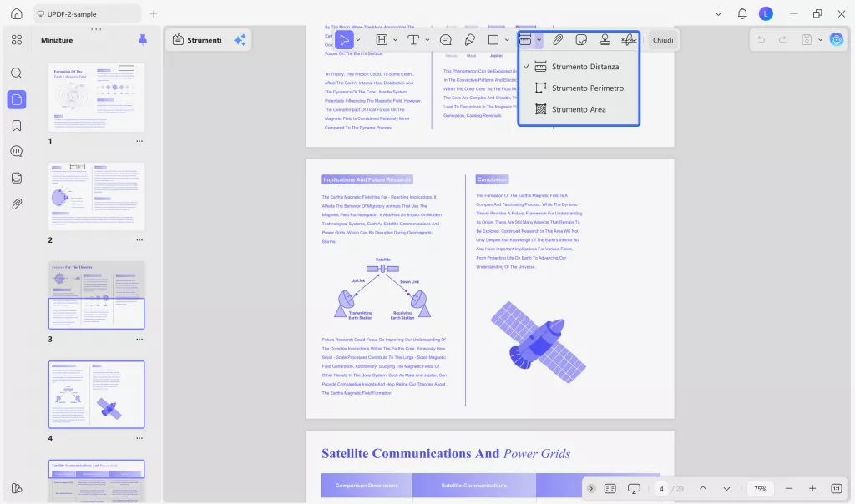This screenshot has height=504, width=855.
Task: Open the notifications bell
Action: 742,13
